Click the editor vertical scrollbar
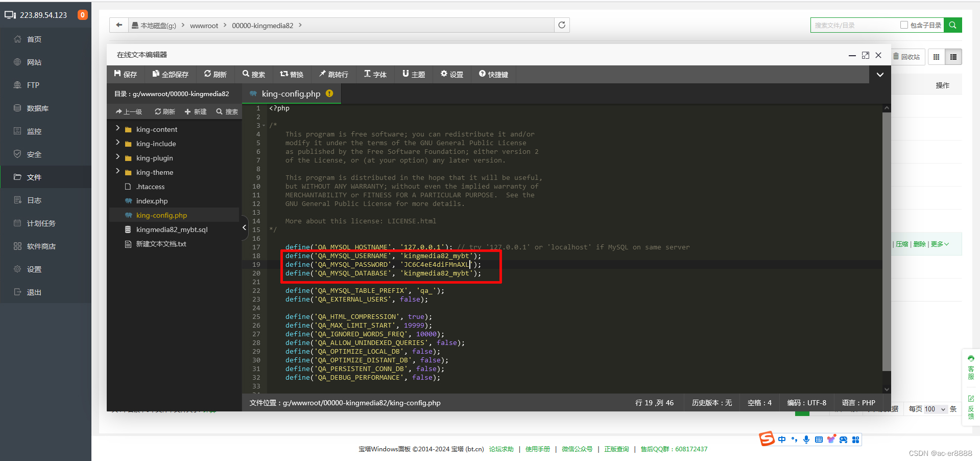Image resolution: width=980 pixels, height=461 pixels. (887, 242)
